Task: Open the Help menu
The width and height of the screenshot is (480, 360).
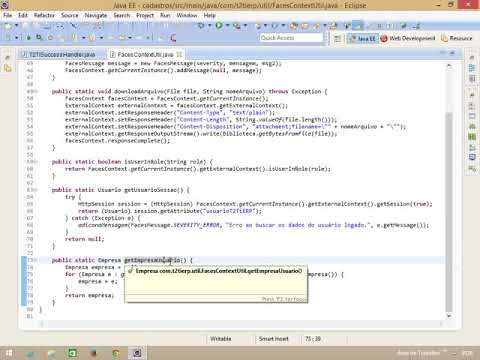Action: pyautogui.click(x=209, y=15)
